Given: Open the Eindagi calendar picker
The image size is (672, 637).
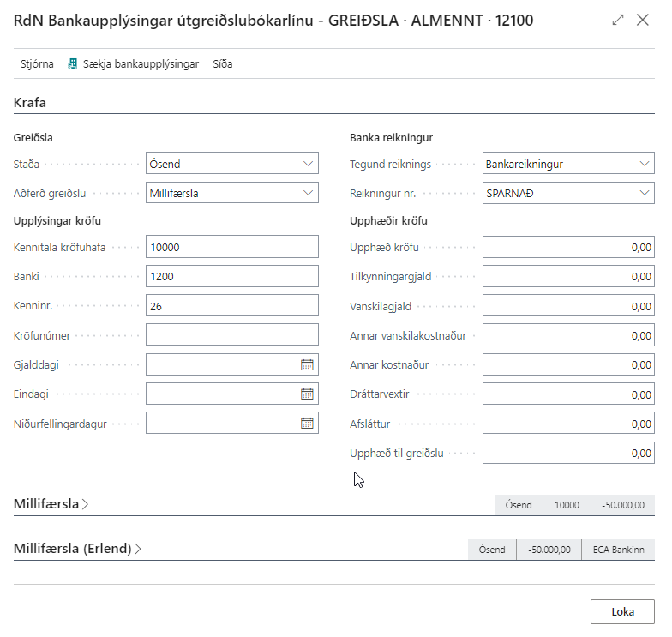Looking at the screenshot, I should coord(307,394).
